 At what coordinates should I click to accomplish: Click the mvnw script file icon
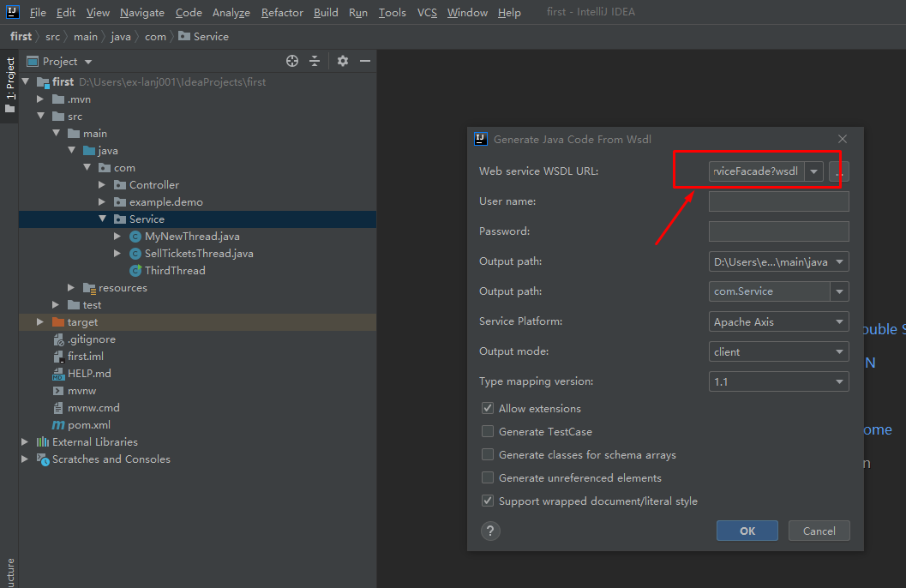57,391
